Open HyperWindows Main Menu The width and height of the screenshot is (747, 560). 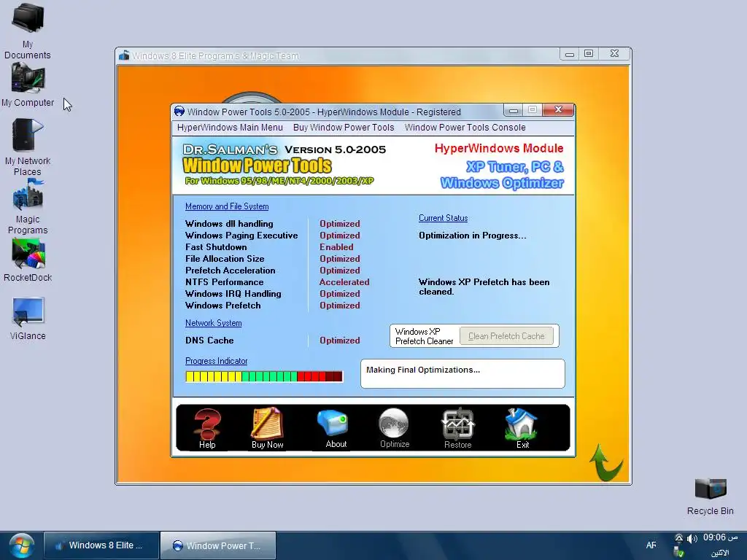pos(230,127)
